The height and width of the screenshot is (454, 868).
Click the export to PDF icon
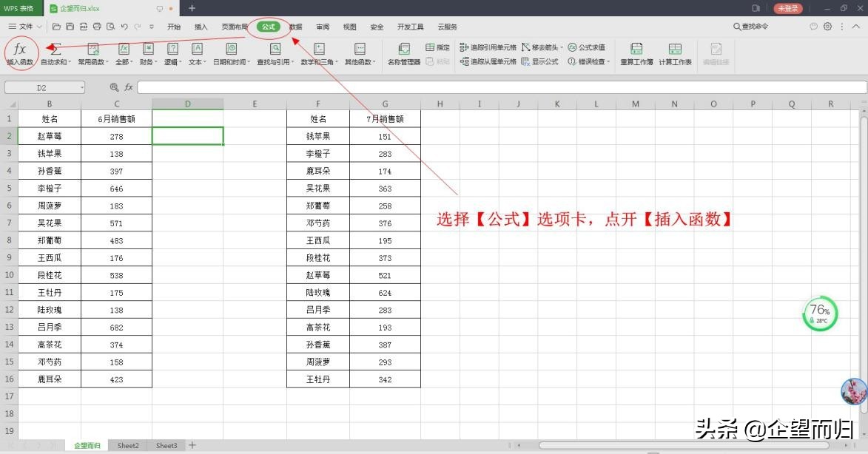[x=83, y=26]
